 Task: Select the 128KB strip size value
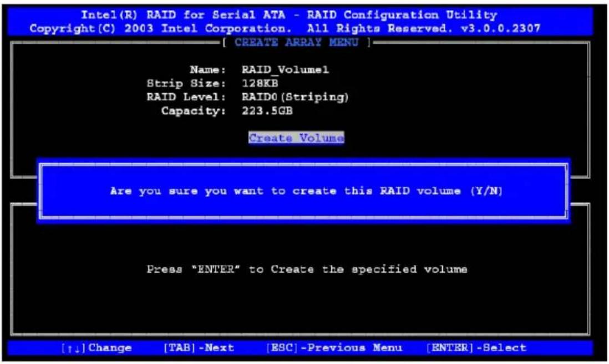click(260, 84)
